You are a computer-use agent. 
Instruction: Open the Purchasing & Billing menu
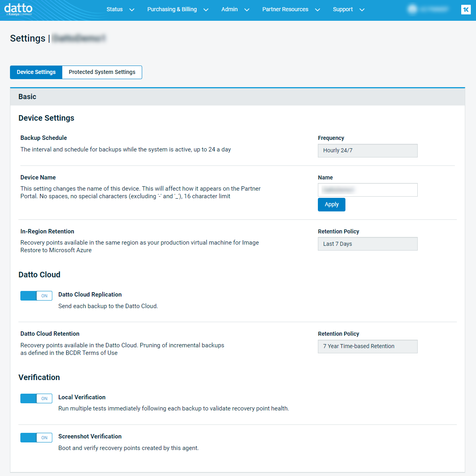[x=172, y=10]
